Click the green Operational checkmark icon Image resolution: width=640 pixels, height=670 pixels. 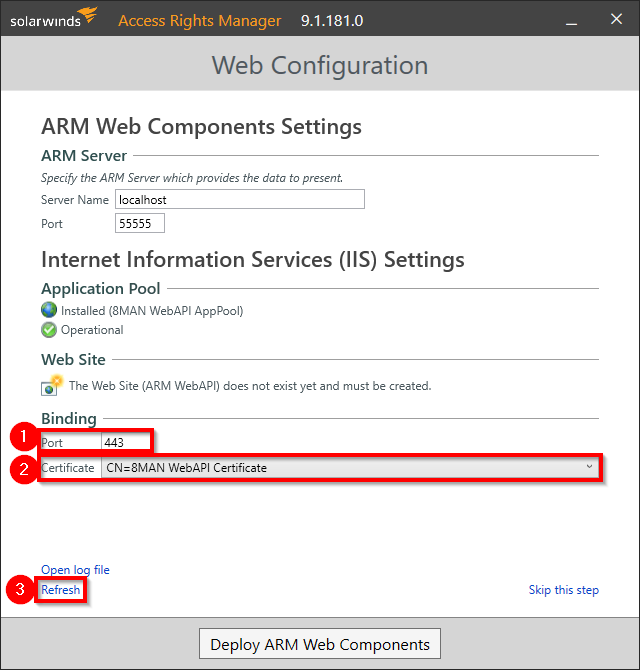coord(49,330)
